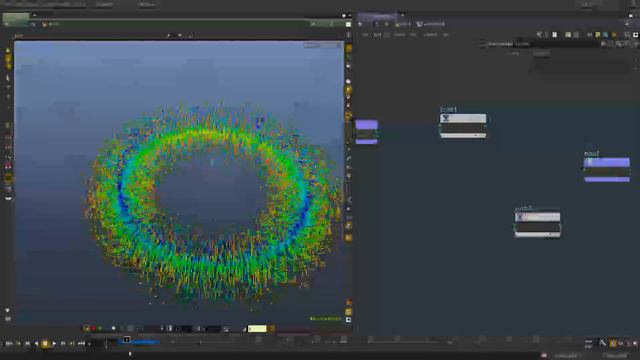Click the yellow note icon in network toolbar

[x=598, y=35]
